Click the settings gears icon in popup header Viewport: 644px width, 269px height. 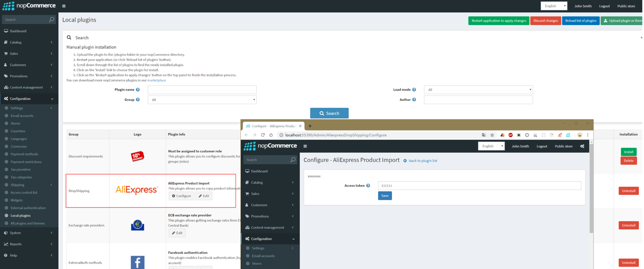click(x=582, y=146)
